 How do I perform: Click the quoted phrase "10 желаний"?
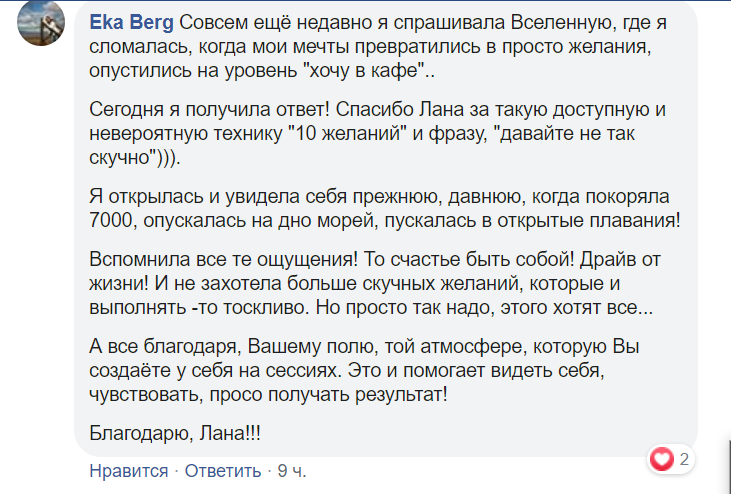click(x=348, y=133)
